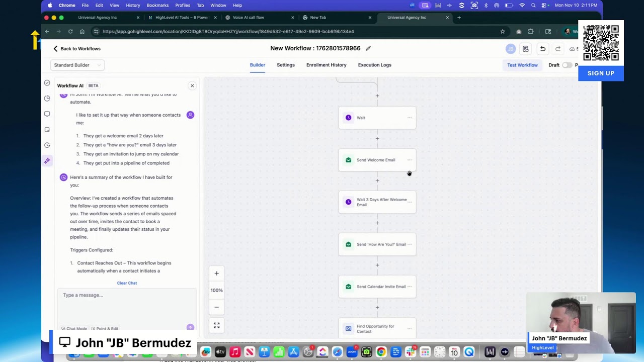The image size is (644, 362).
Task: Go back to Workflows list
Action: pyautogui.click(x=77, y=49)
